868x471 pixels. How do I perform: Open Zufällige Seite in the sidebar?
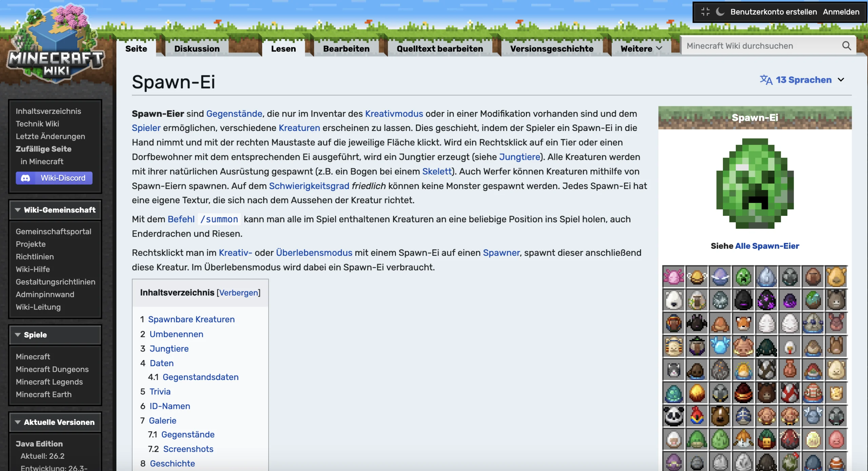43,149
